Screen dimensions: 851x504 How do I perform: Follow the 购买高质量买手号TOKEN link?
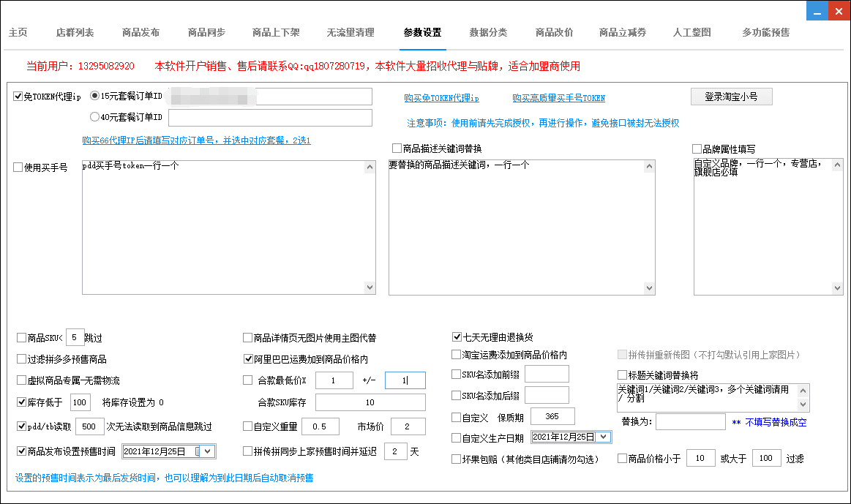point(558,98)
